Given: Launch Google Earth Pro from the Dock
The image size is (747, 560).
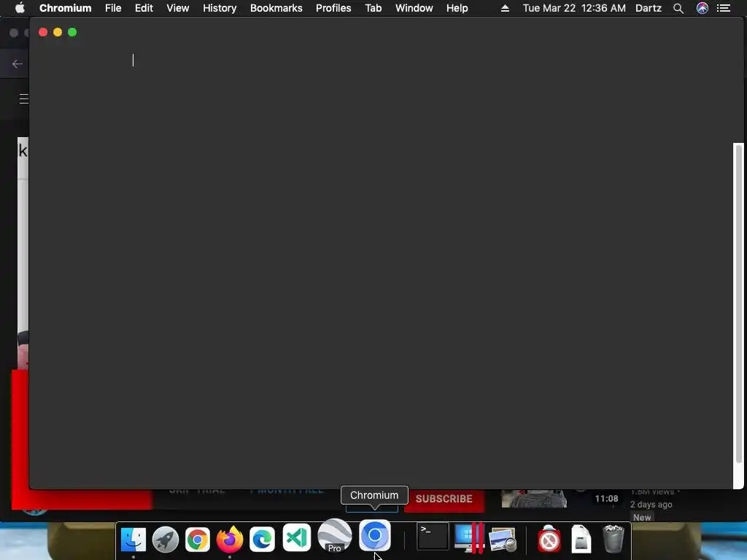Looking at the screenshot, I should pos(334,536).
